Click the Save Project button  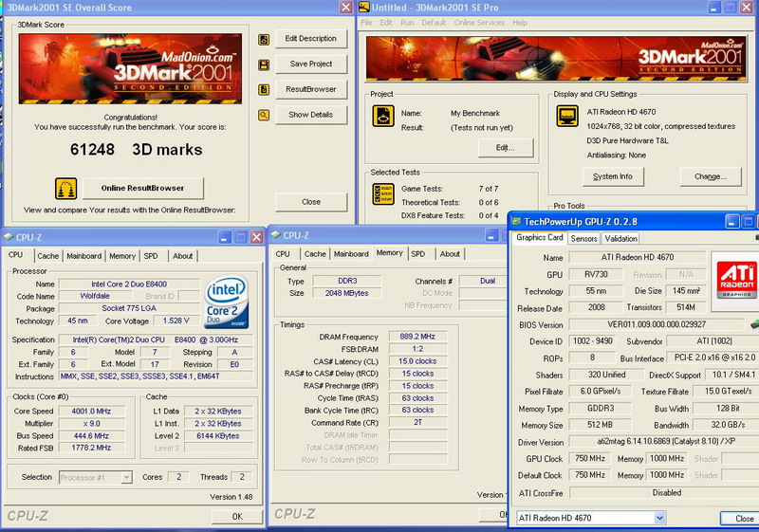coord(311,64)
